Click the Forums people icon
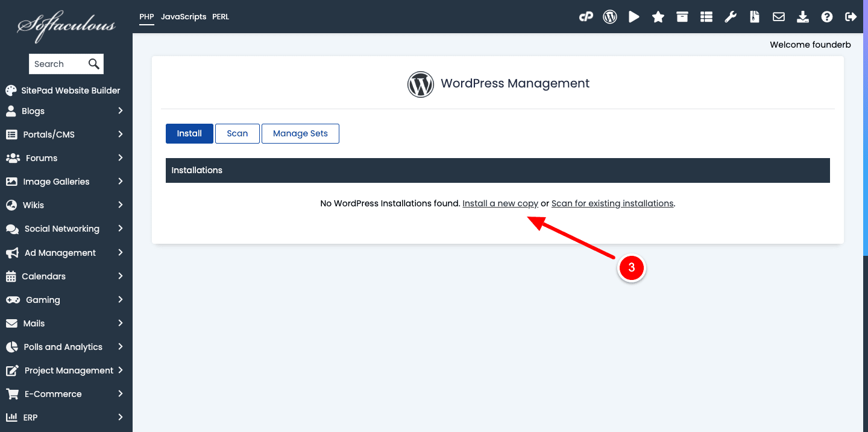 coord(13,158)
